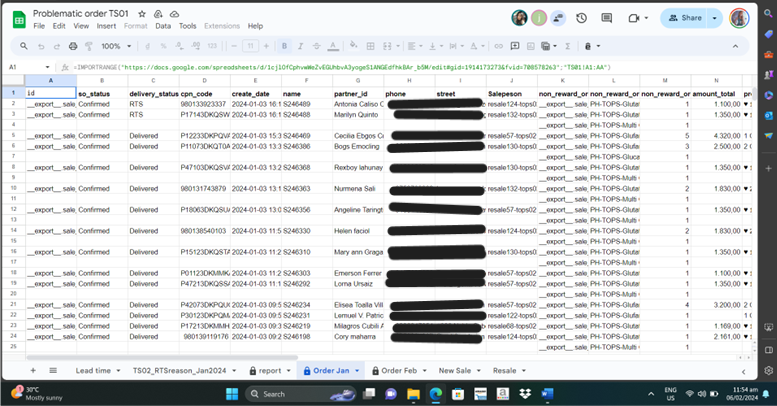Image resolution: width=777 pixels, height=406 pixels.
Task: Click the Insert comment icon
Action: tap(515, 46)
